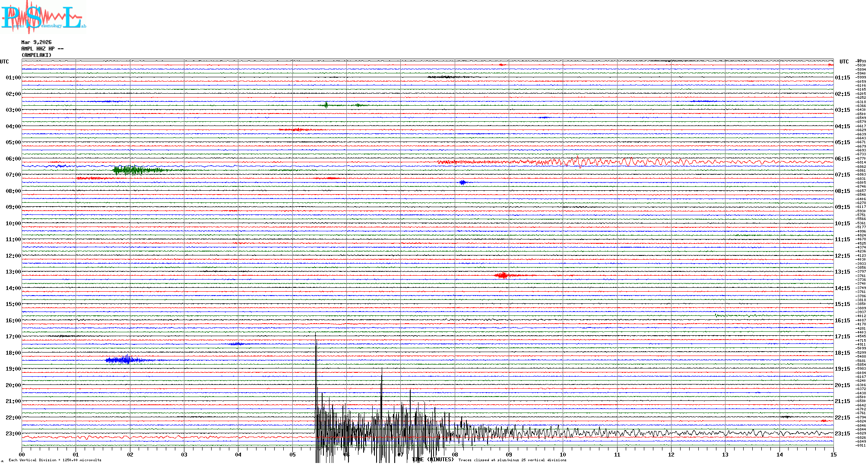
Task: Click minute marker 04 on bottom axis
Action: pyautogui.click(x=238, y=454)
